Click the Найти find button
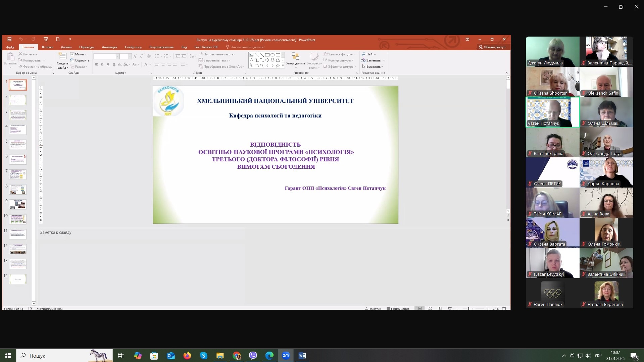The image size is (644, 362). point(369,54)
